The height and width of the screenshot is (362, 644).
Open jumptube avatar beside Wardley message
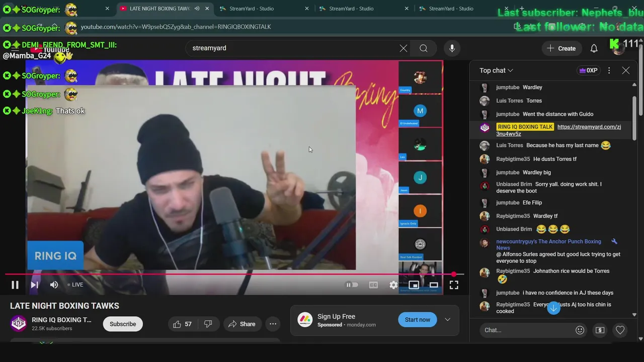pyautogui.click(x=485, y=87)
